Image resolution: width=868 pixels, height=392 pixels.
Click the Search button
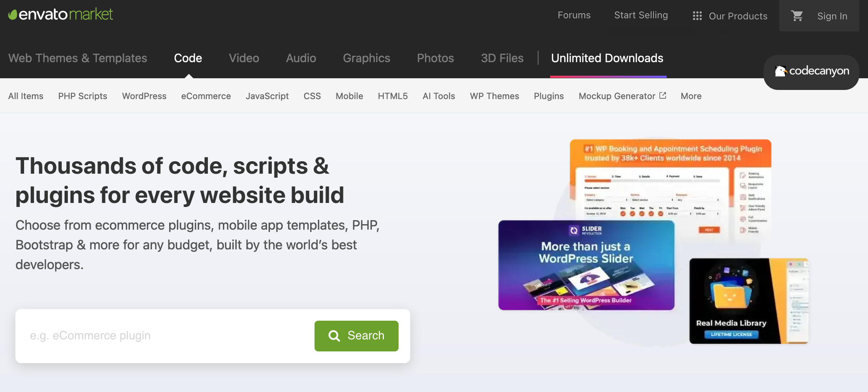tap(356, 336)
